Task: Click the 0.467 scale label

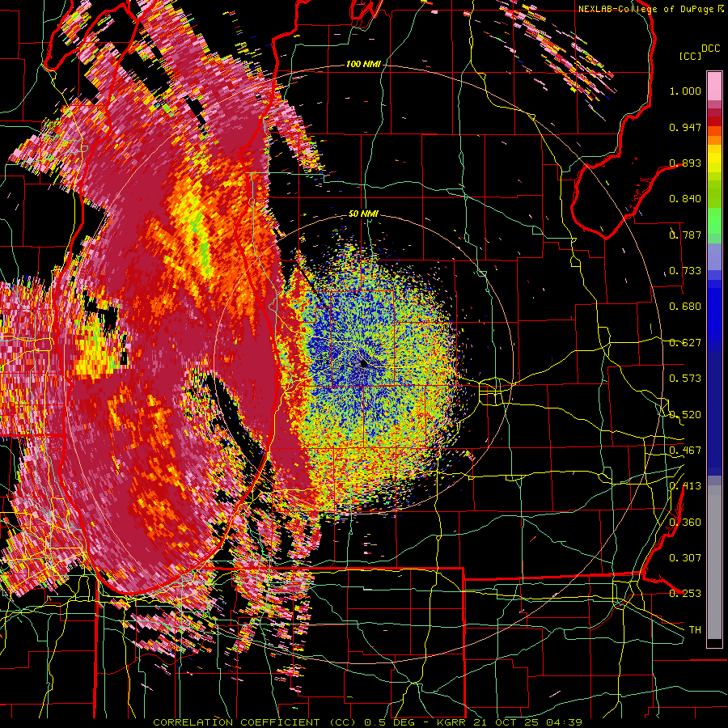Action: click(x=685, y=451)
